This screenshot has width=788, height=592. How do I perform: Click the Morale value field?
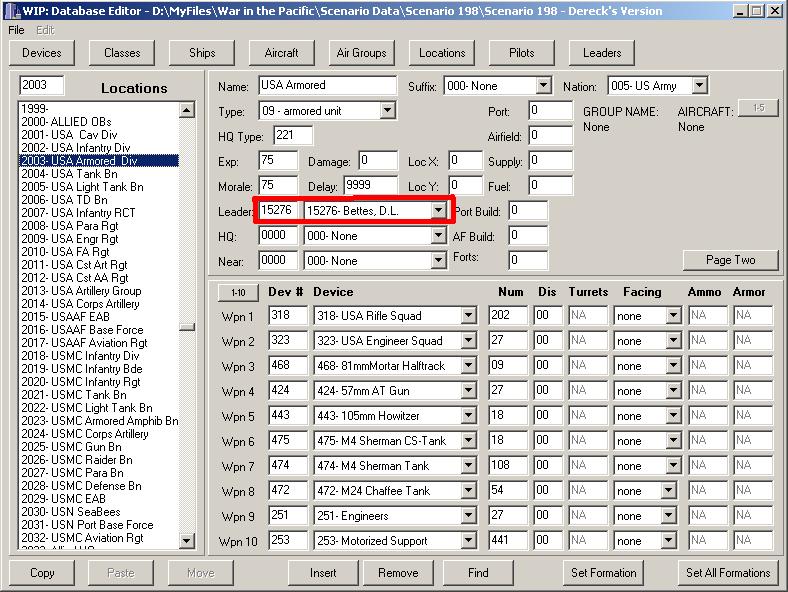pos(278,185)
